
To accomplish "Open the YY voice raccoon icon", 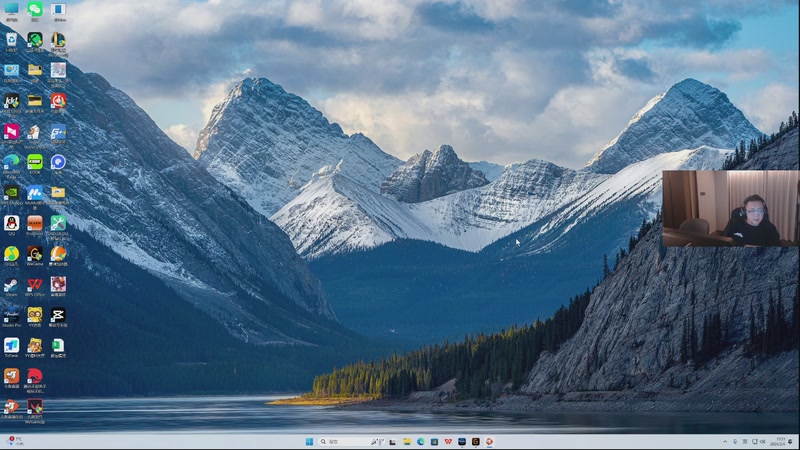I will tap(35, 317).
